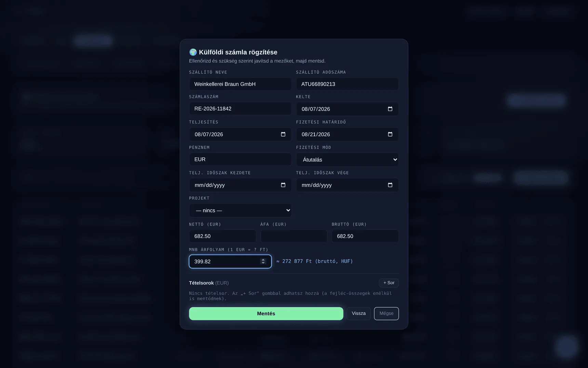Click the globe icon beside the dialog title
Image resolution: width=588 pixels, height=368 pixels.
[x=193, y=52]
